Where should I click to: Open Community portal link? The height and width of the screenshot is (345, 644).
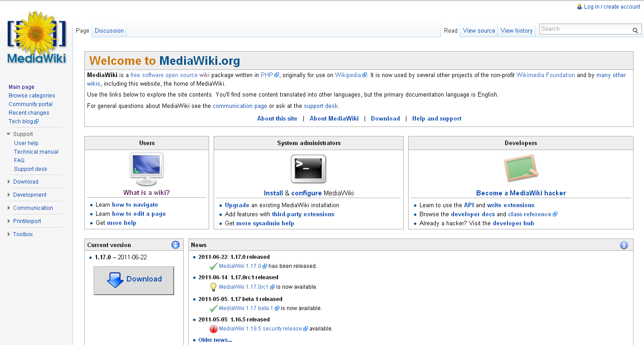coord(30,104)
